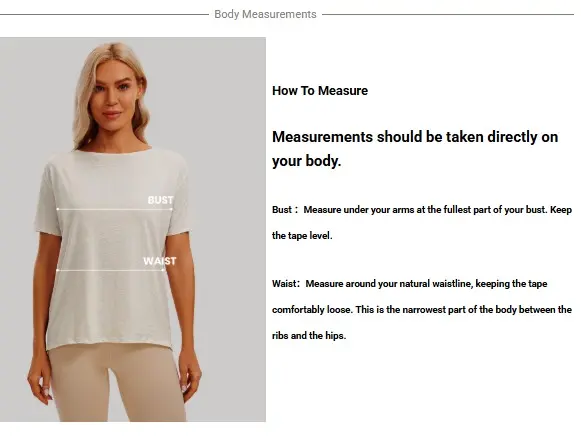The height and width of the screenshot is (436, 581).
Task: Click the 'Bust:' instruction label
Action: coord(285,210)
